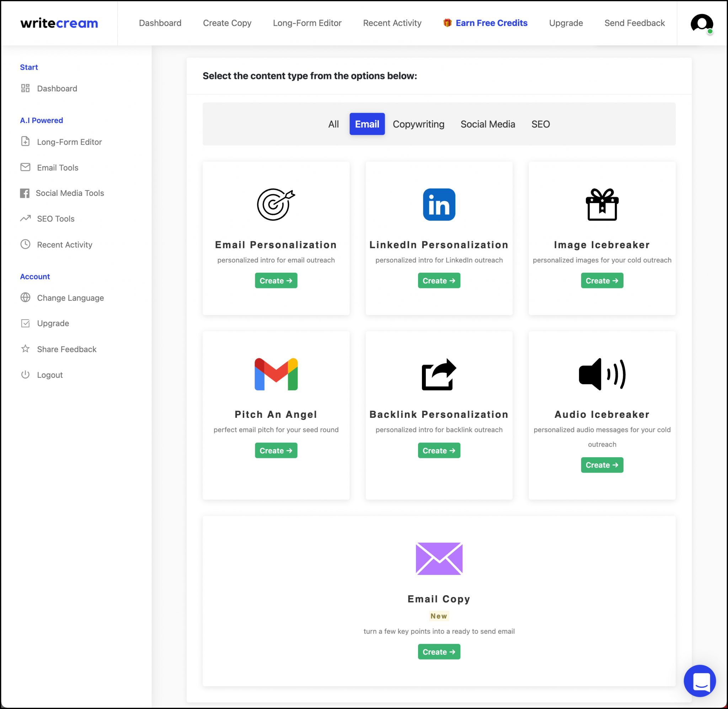Open Change Language settings
728x709 pixels.
[x=70, y=298]
